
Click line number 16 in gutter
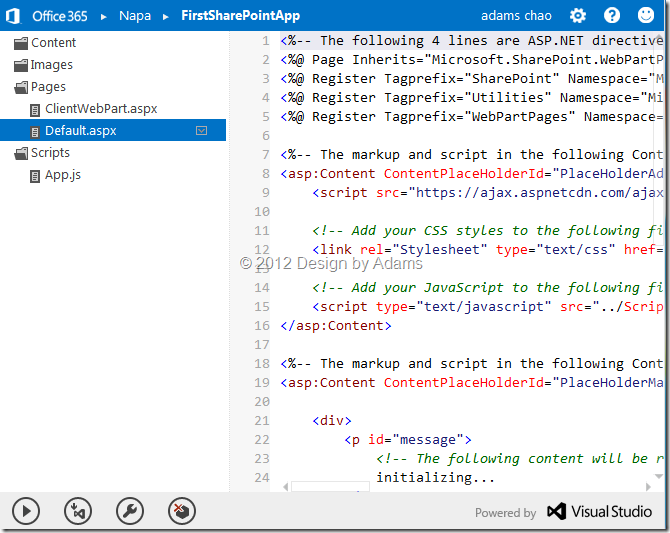[262, 326]
